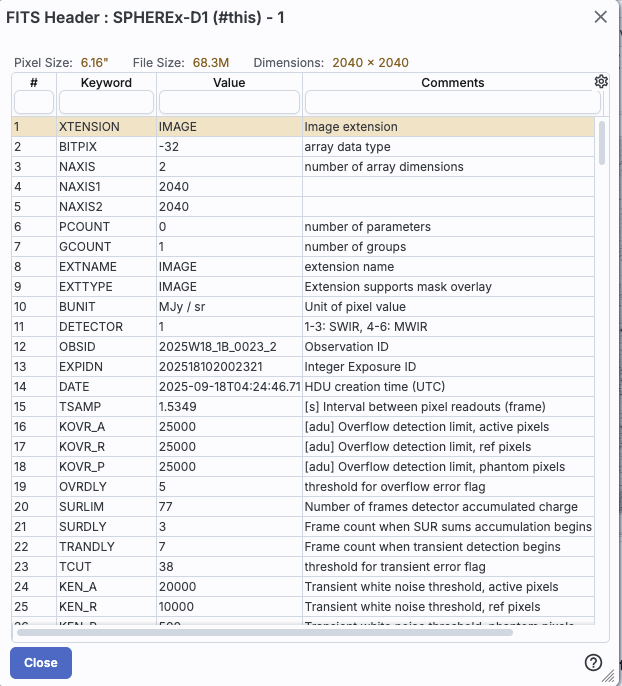Viewport: 622px width, 686px height.
Task: Select the OBSID keyword cell
Action: pyautogui.click(x=106, y=347)
